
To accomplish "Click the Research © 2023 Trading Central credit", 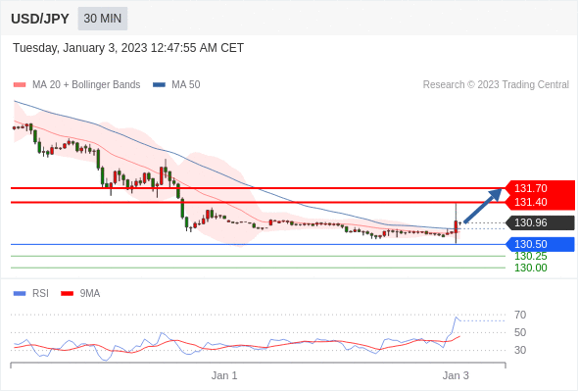I will click(x=496, y=85).
